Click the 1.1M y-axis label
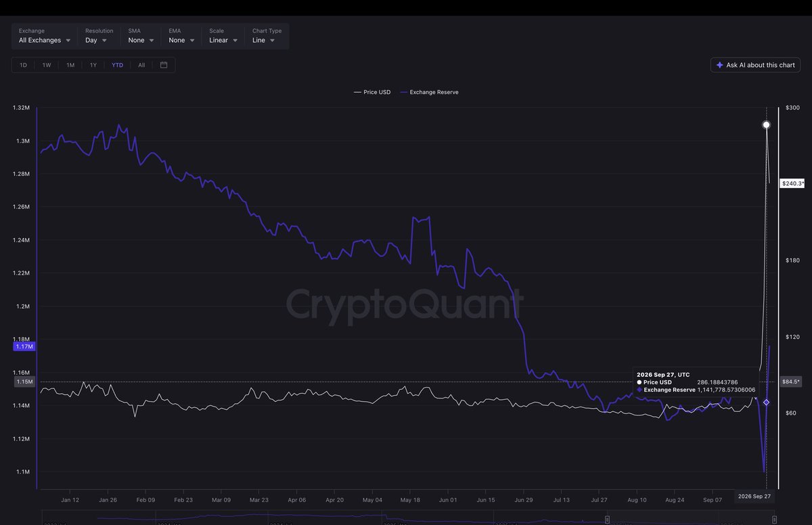812x525 pixels. [x=23, y=472]
